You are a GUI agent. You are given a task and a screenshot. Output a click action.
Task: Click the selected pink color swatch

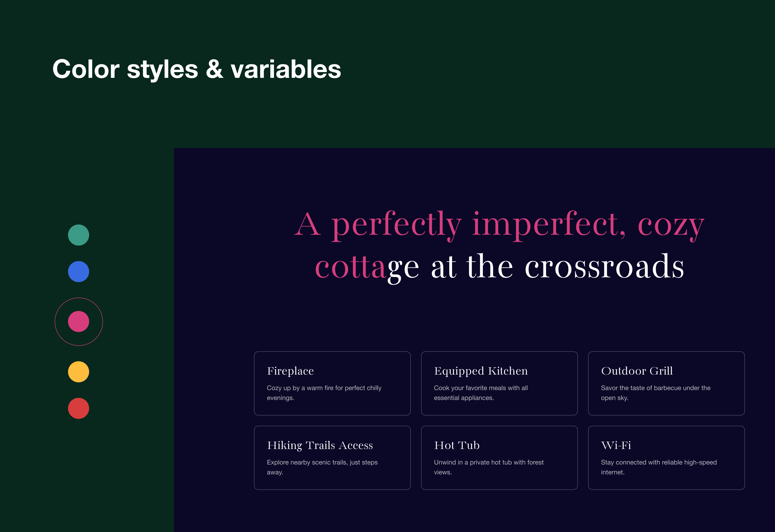tap(78, 322)
